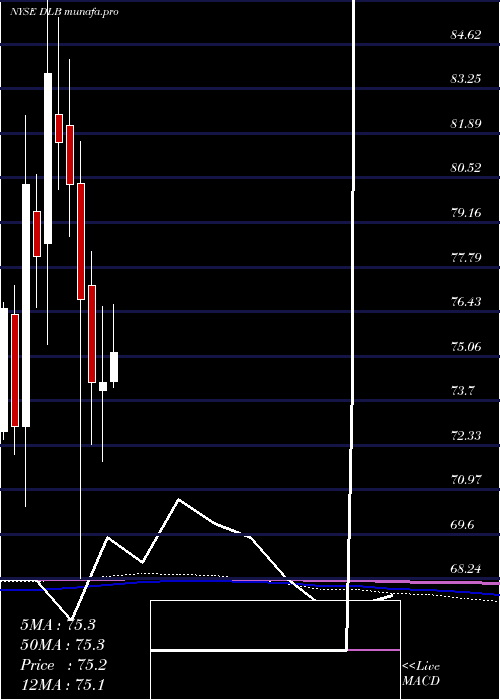Click the 75.06 price axis label
This screenshot has width=500, height=700.
click(x=466, y=347)
